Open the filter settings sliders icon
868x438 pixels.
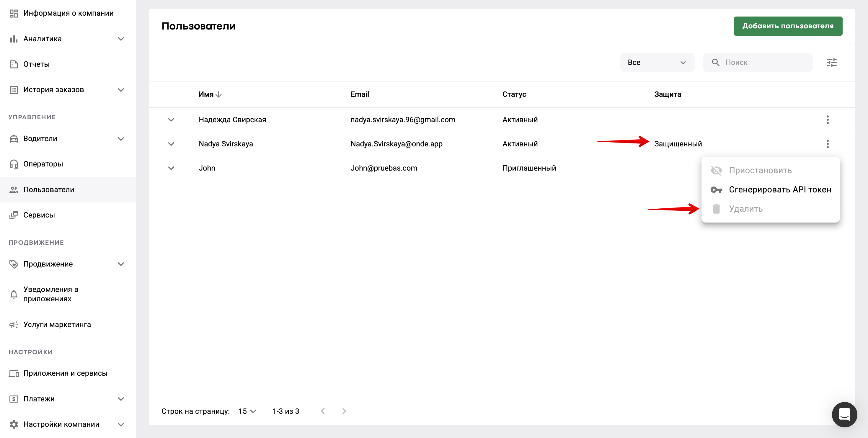click(x=831, y=62)
